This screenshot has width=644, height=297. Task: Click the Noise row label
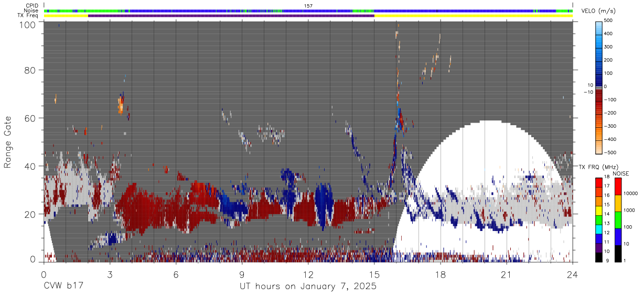click(31, 10)
